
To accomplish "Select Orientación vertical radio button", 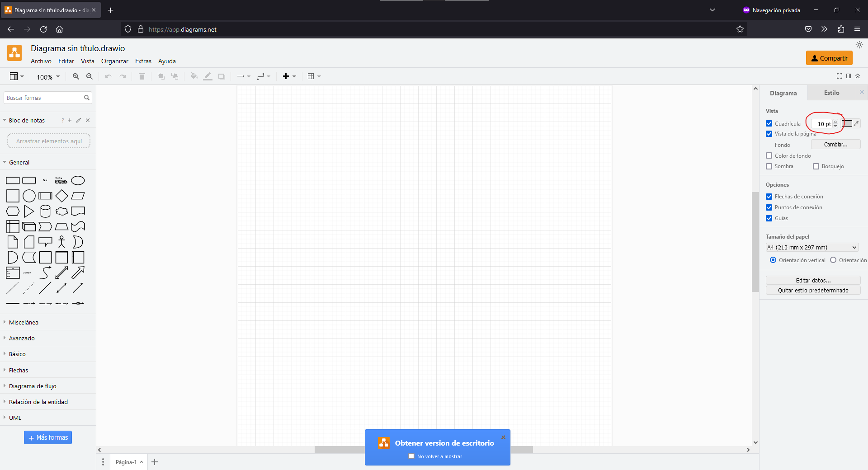I will coord(773,260).
